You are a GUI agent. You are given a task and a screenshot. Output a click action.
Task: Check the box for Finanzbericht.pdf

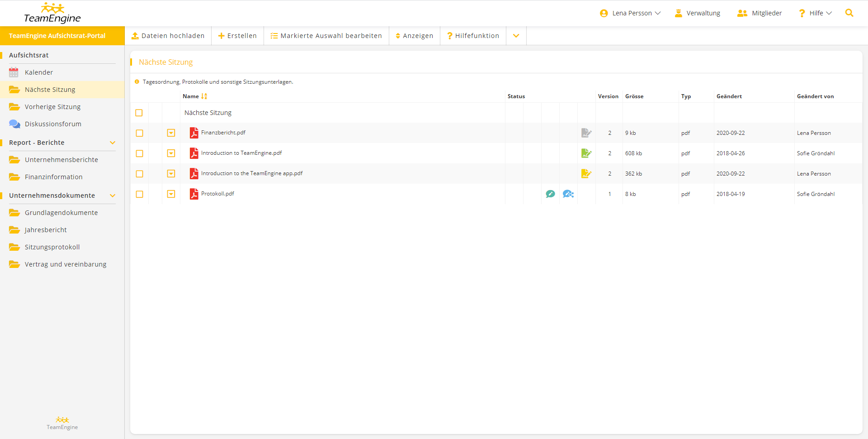139,133
